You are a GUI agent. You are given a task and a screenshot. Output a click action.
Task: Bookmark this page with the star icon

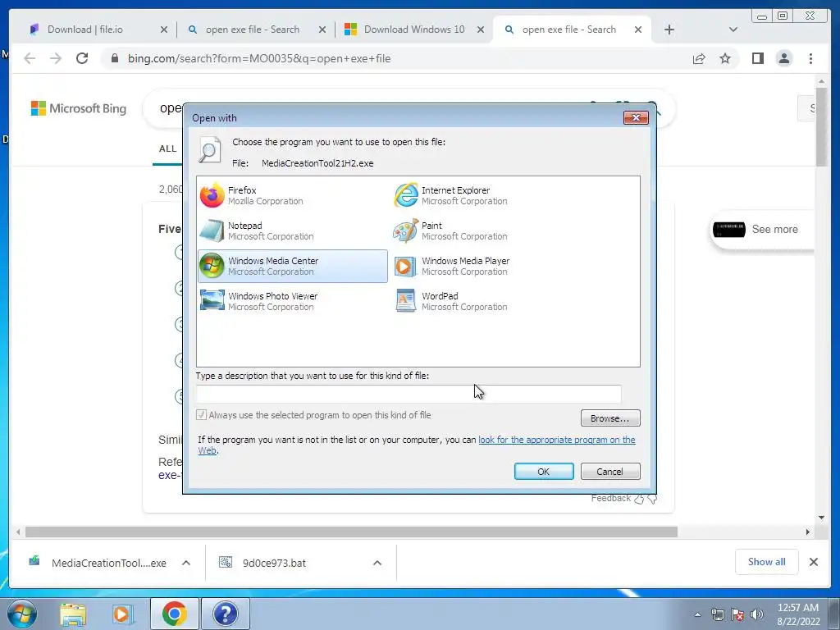[x=725, y=58]
